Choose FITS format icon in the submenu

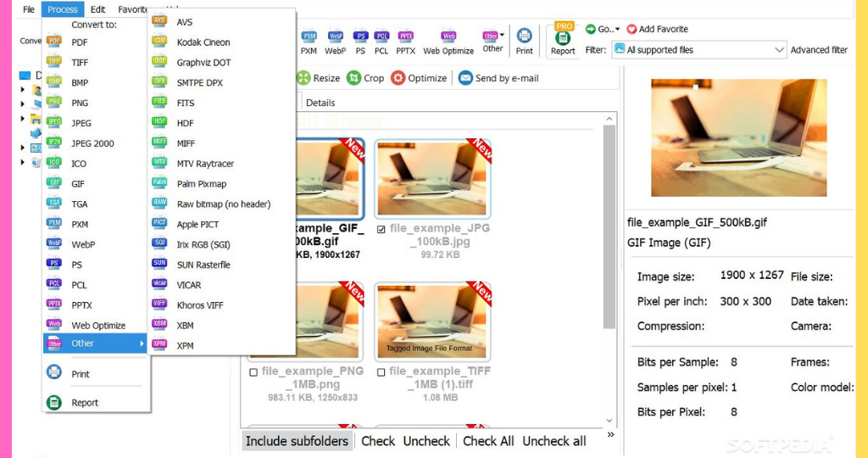click(159, 102)
